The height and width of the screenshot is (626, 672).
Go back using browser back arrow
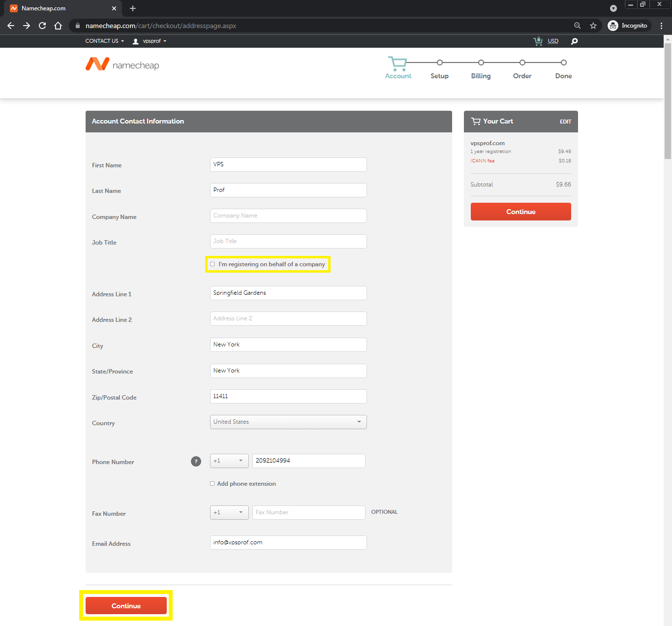(11, 26)
